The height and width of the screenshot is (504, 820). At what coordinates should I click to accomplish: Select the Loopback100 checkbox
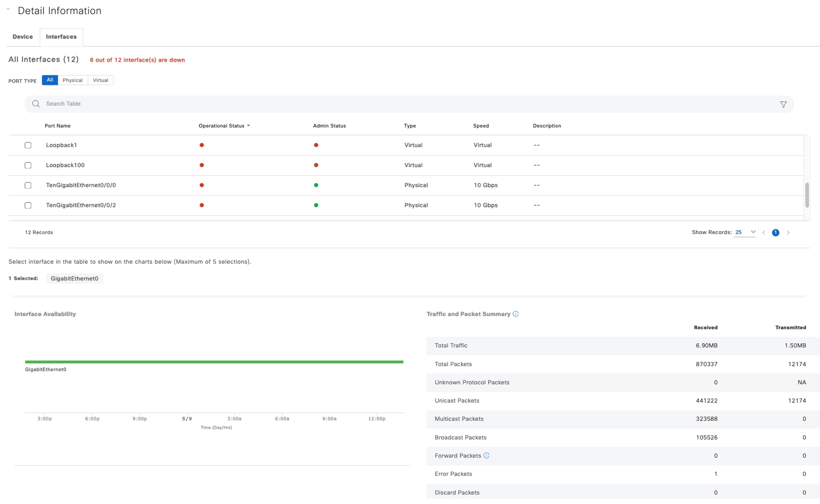click(28, 165)
